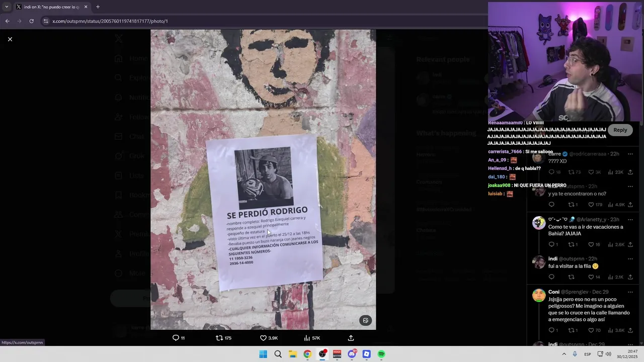
Task: Like 'y ya te encontraron o no?' reply
Action: click(x=595, y=205)
